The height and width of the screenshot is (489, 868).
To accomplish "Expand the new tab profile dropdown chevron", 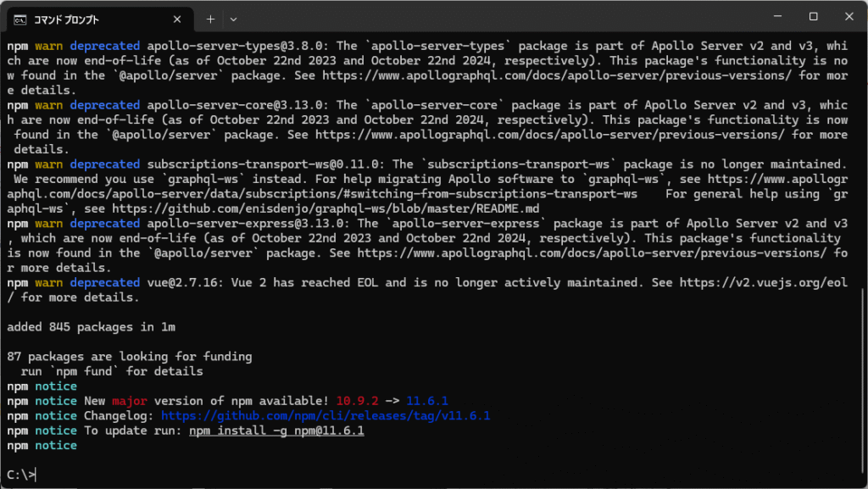I will click(x=234, y=19).
